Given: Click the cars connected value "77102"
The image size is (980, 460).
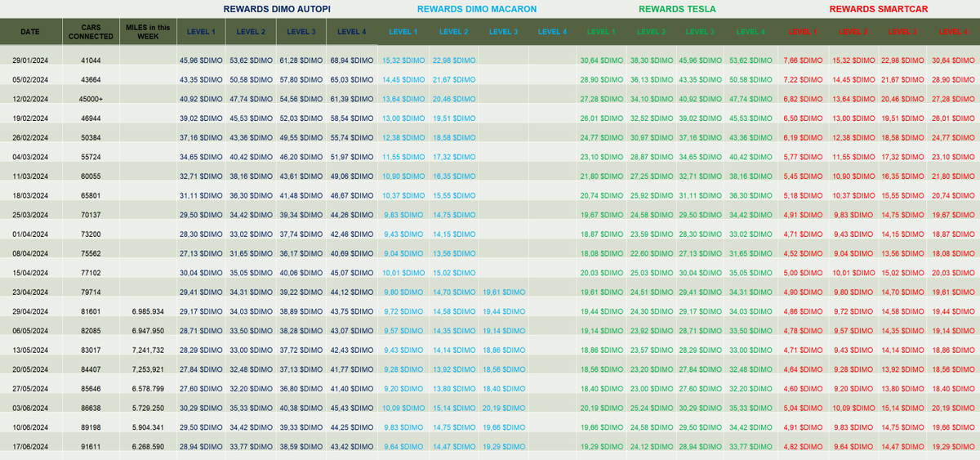Looking at the screenshot, I should click(x=91, y=273).
